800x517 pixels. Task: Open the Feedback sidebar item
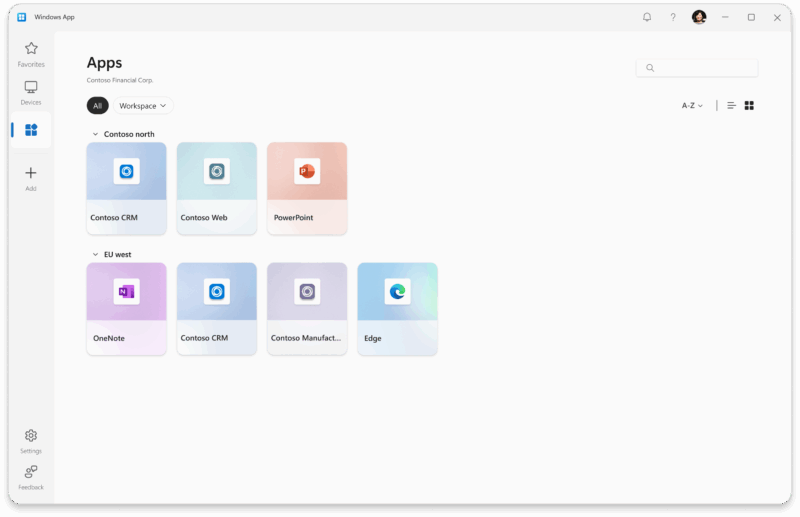(31, 476)
